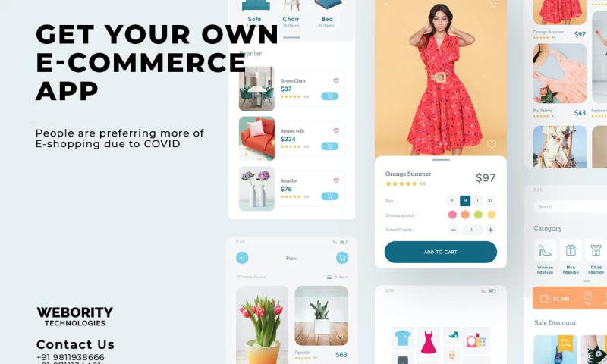Open cart icon on Plant screen
Viewport: 607px width, 364px height.
pyautogui.click(x=342, y=258)
